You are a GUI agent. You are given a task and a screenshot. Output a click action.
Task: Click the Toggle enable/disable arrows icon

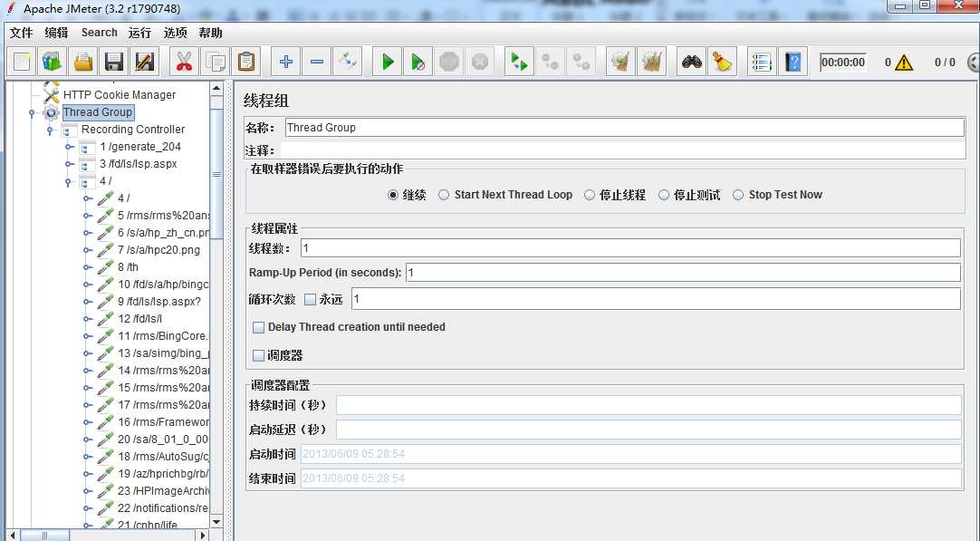pyautogui.click(x=347, y=62)
